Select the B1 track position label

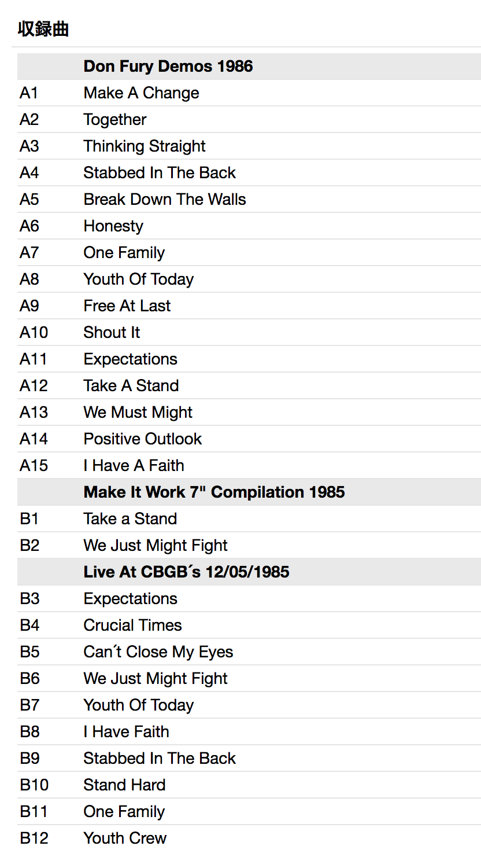coord(29,518)
